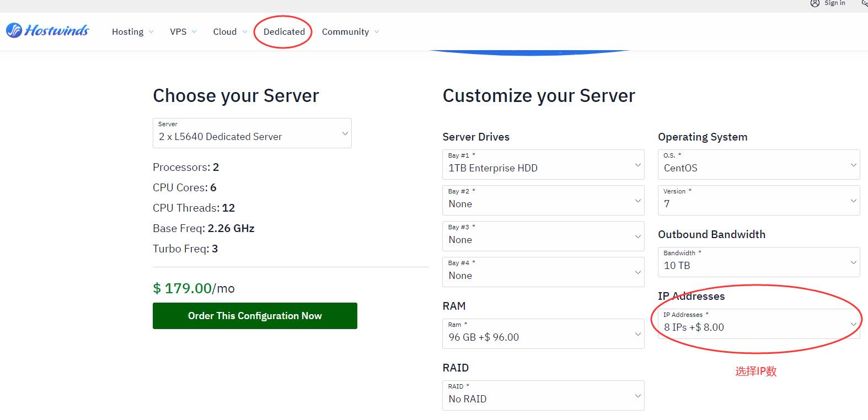Expand the Hosting chevron arrow

click(x=151, y=32)
